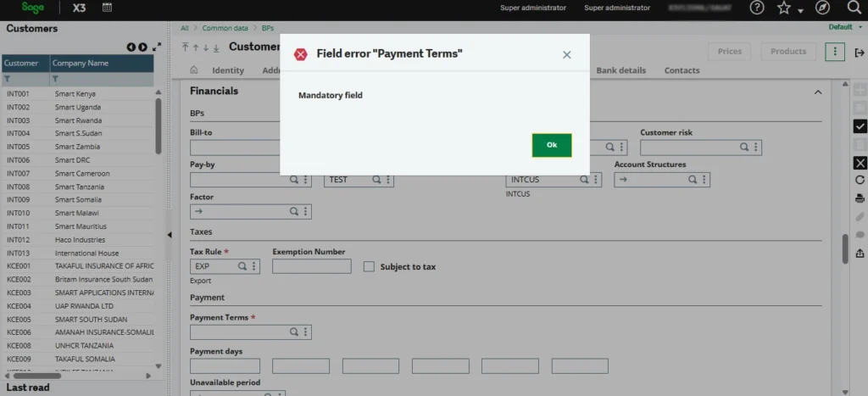Open the Tax Rule lookup magnifier
The height and width of the screenshot is (396, 868).
[x=242, y=266]
